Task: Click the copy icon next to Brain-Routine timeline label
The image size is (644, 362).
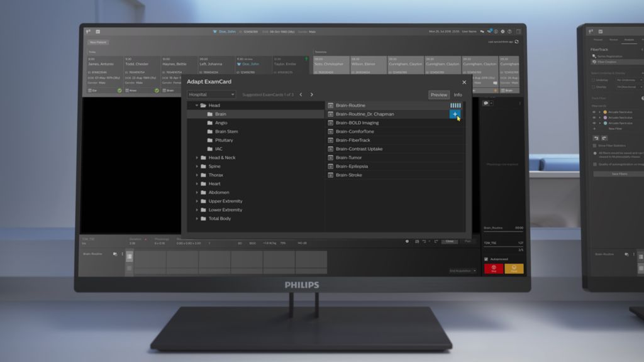Action: (115, 254)
